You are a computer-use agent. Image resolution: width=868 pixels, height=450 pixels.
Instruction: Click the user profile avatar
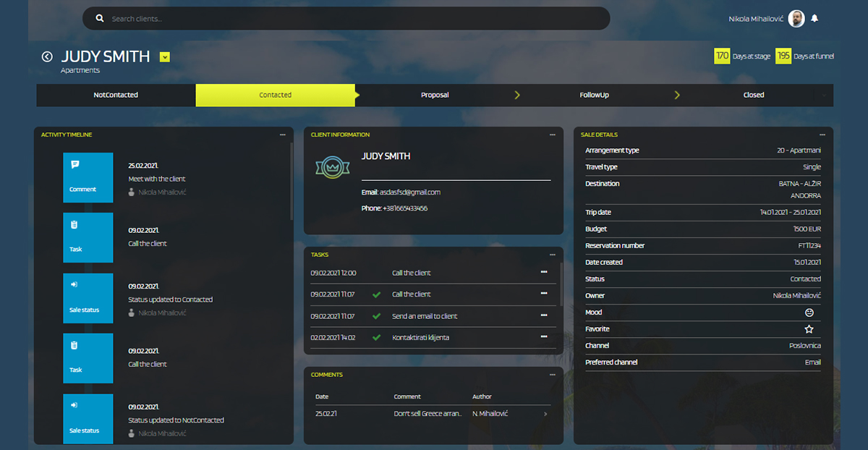click(796, 19)
